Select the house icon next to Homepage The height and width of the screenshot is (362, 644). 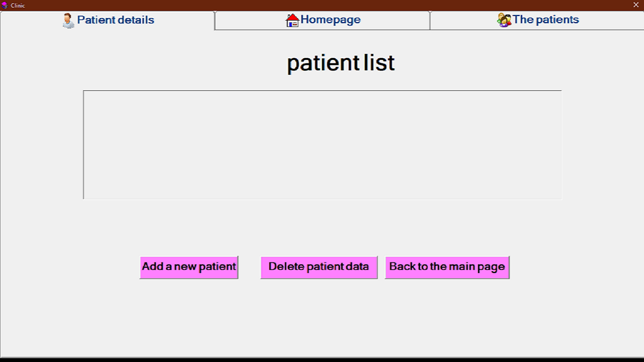click(x=293, y=19)
